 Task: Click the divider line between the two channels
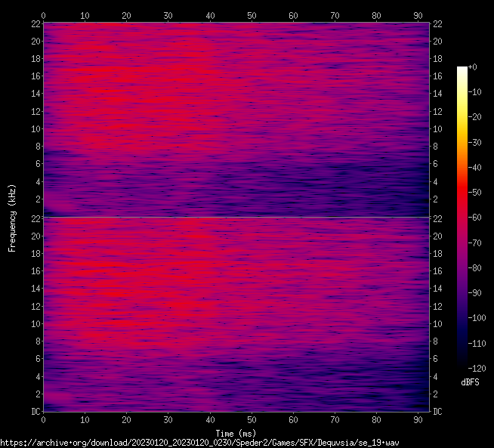(x=236, y=218)
